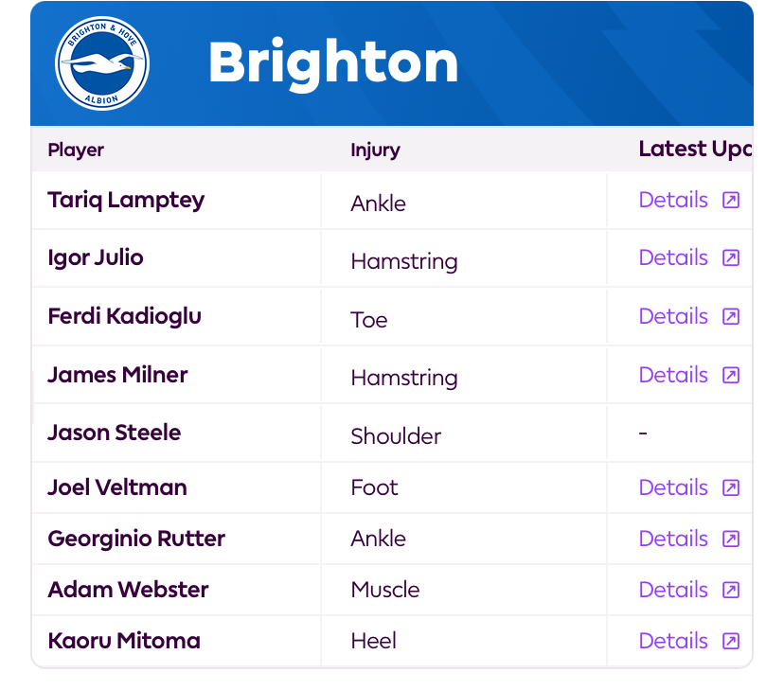Select the Latest Update column header
Screen dimensions: 784x690
(x=696, y=149)
